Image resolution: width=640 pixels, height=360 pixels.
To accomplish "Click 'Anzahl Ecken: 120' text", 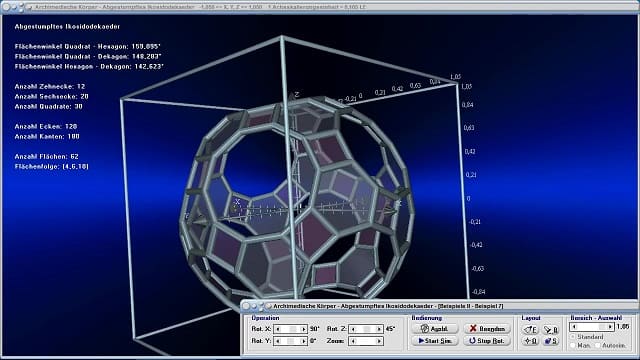I will pyautogui.click(x=46, y=127).
